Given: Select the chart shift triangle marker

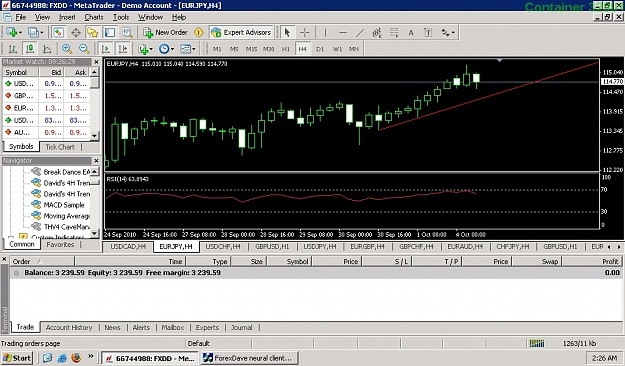Looking at the screenshot, I should [x=499, y=61].
